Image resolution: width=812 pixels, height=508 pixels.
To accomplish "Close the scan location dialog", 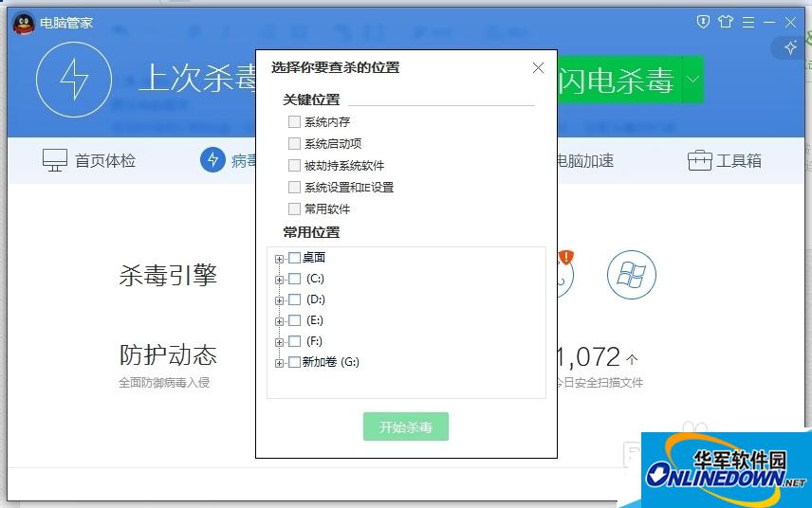I will pyautogui.click(x=538, y=67).
